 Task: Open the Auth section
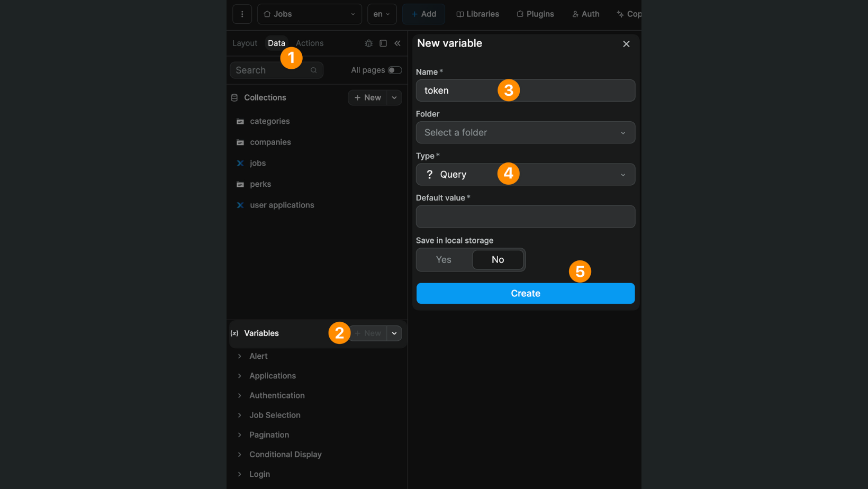point(585,14)
